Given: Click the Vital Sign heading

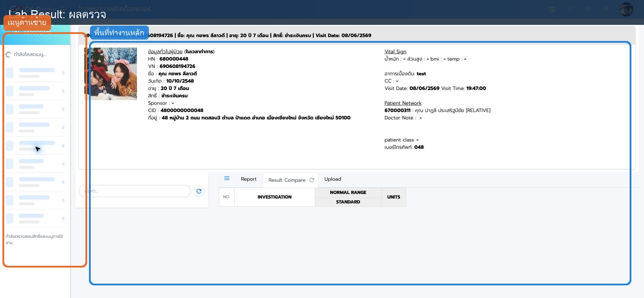Looking at the screenshot, I should tap(395, 51).
